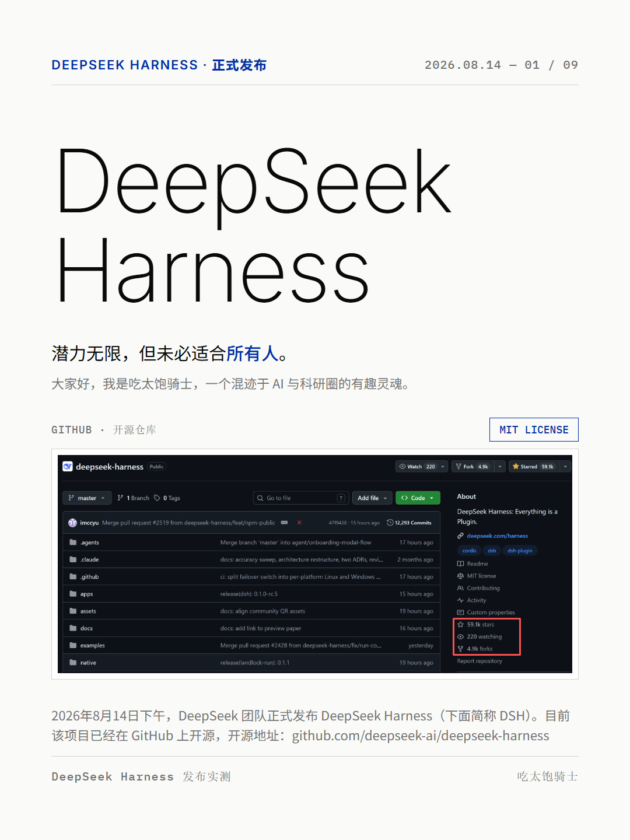
Task: Click imccyu's avatar in latest commit bar
Action: point(72,523)
